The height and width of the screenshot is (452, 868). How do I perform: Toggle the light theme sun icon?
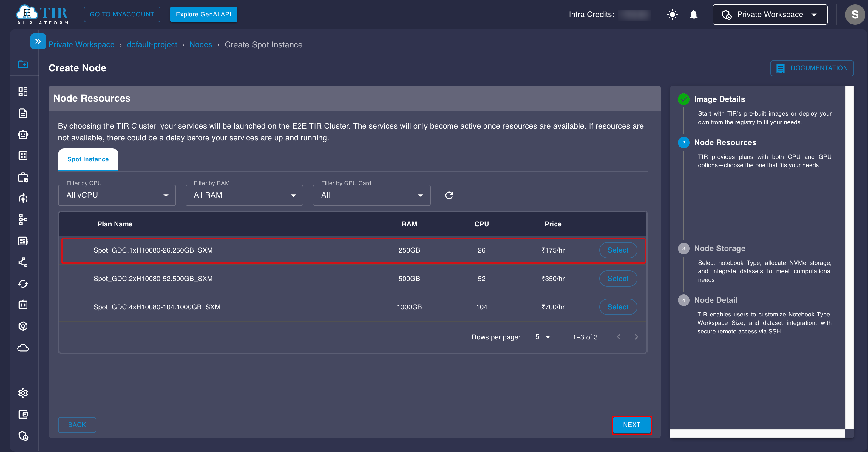(672, 15)
